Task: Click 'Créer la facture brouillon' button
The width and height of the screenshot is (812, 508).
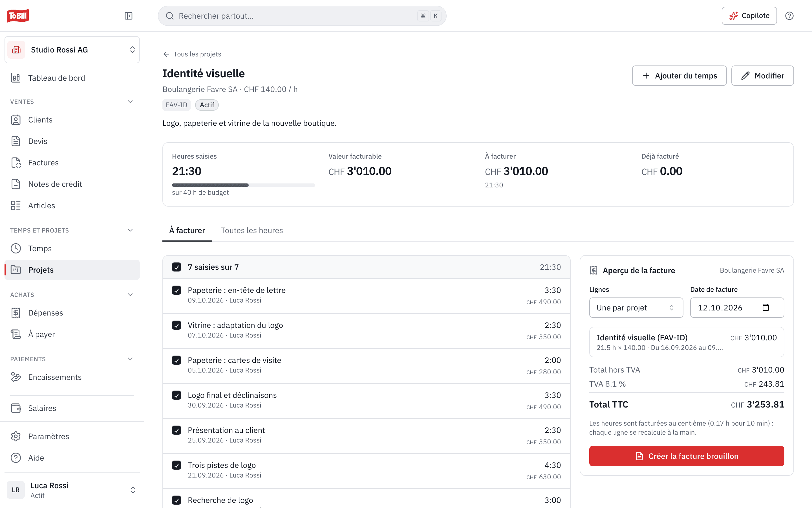Action: (687, 456)
